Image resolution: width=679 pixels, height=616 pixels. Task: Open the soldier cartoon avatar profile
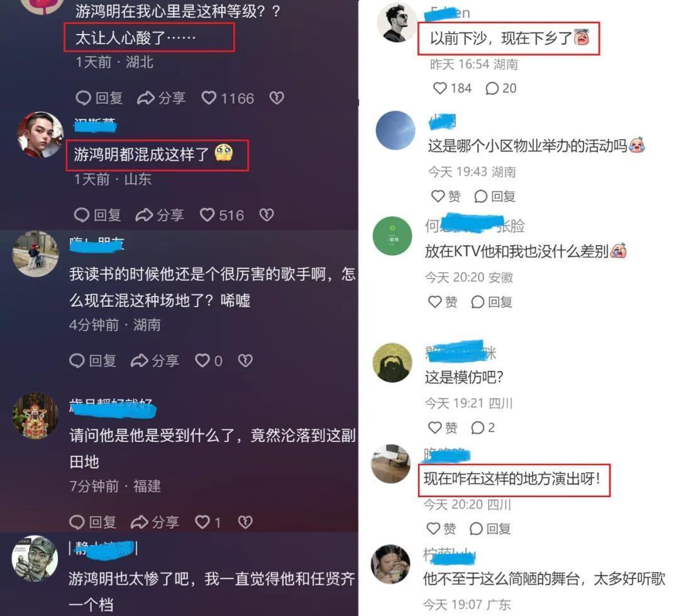[35, 559]
